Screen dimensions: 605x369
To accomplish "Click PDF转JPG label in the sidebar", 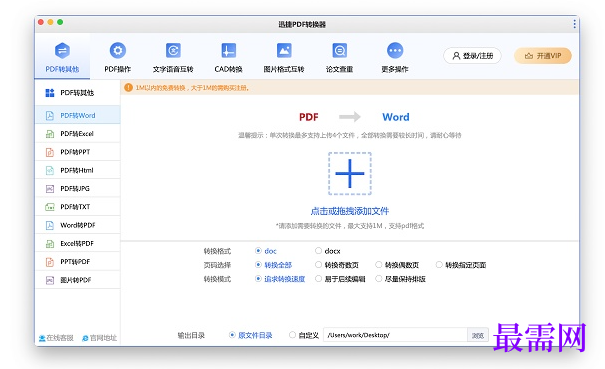I will [x=75, y=189].
